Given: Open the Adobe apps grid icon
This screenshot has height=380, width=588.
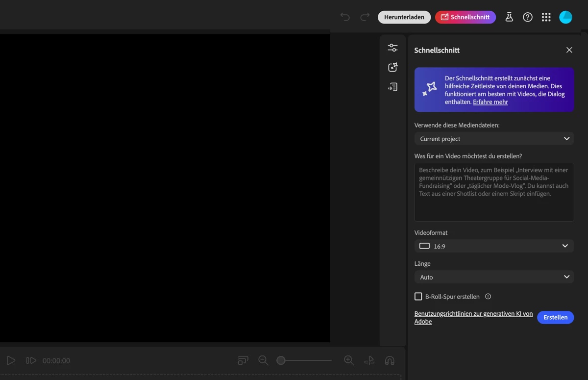Looking at the screenshot, I should pos(546,17).
